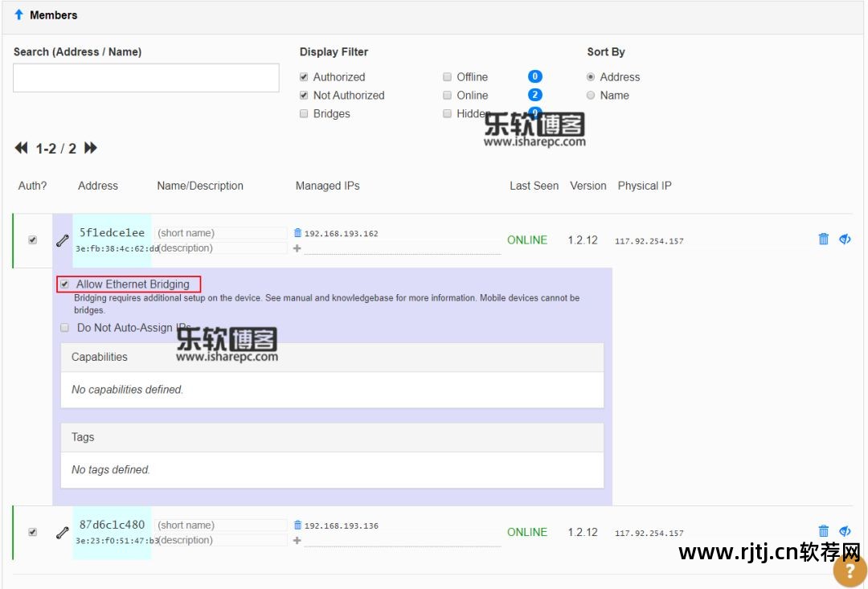Go to next page of members
868x589 pixels.
click(91, 148)
